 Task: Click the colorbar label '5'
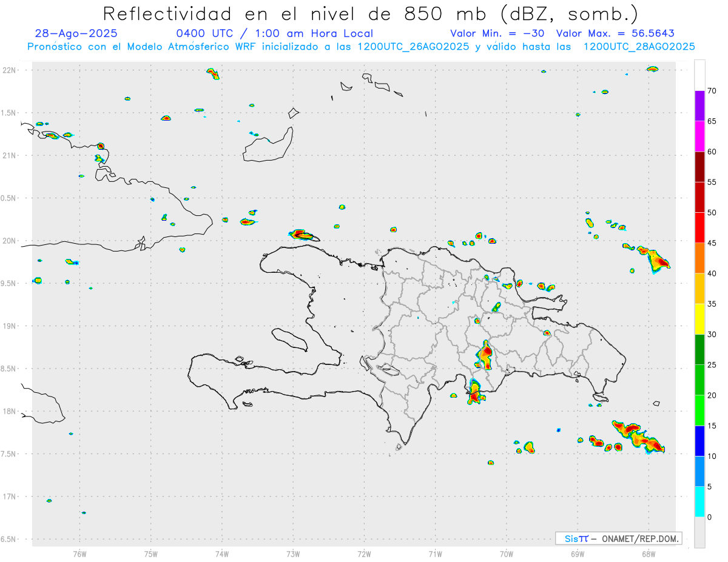(x=709, y=487)
